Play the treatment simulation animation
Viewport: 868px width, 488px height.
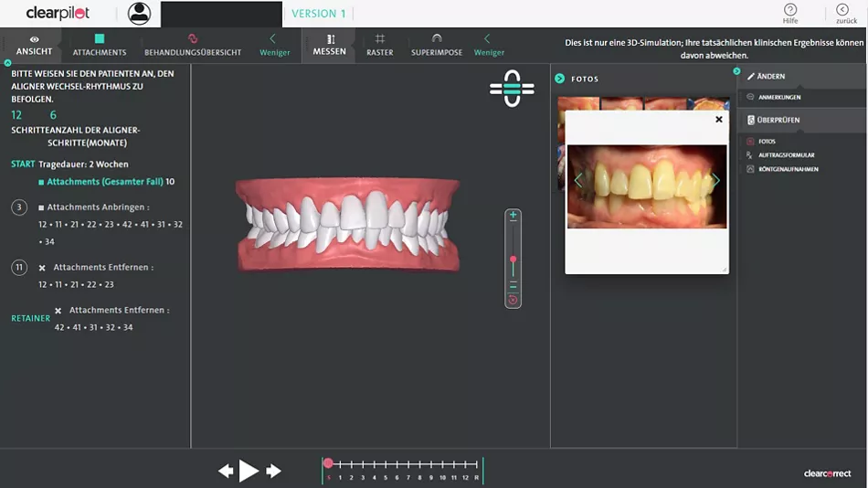[x=249, y=471]
